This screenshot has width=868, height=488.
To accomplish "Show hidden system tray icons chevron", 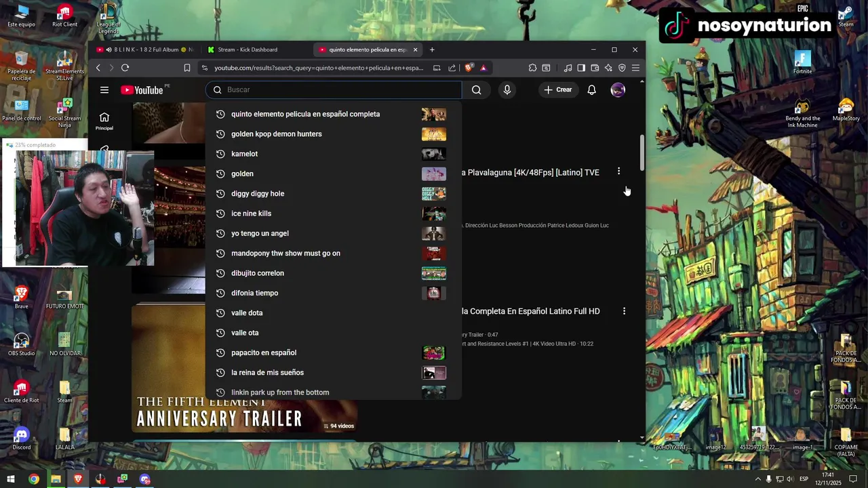I will [758, 479].
